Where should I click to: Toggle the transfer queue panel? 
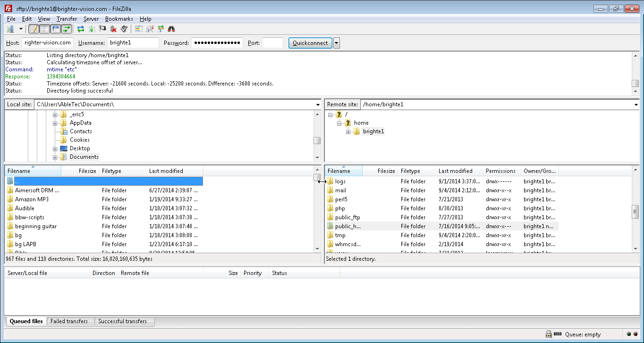(67, 29)
